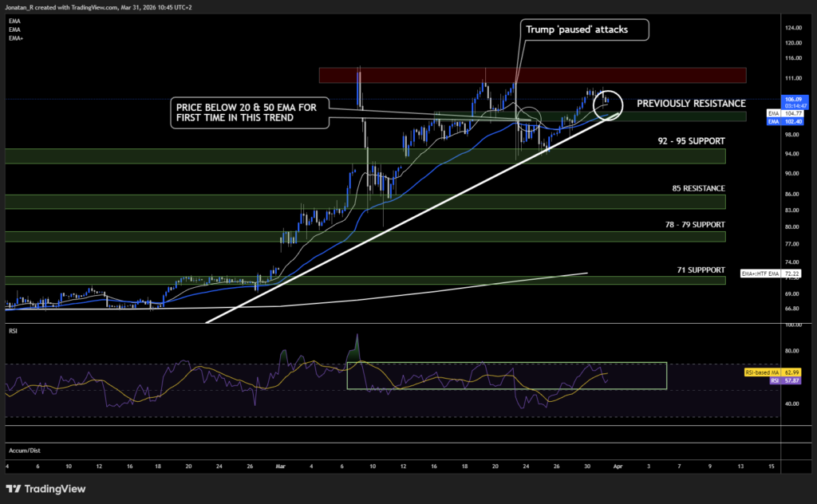
Task: Click the white circle around the latest candles
Action: 609,100
